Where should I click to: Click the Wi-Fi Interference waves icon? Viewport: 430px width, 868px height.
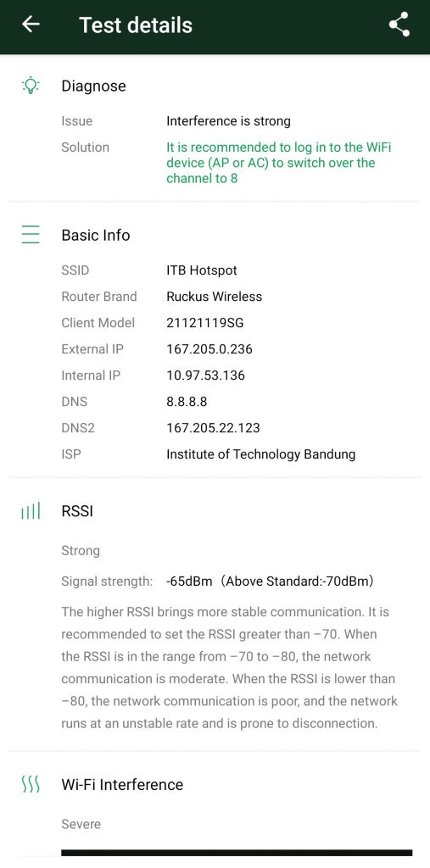coord(31,784)
